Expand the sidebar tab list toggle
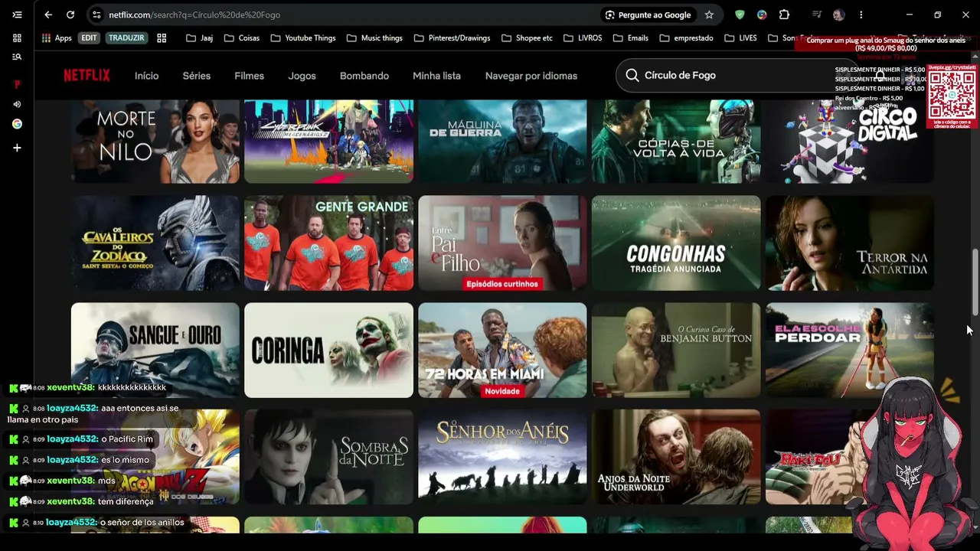Screen dimensions: 980x551 17,15
